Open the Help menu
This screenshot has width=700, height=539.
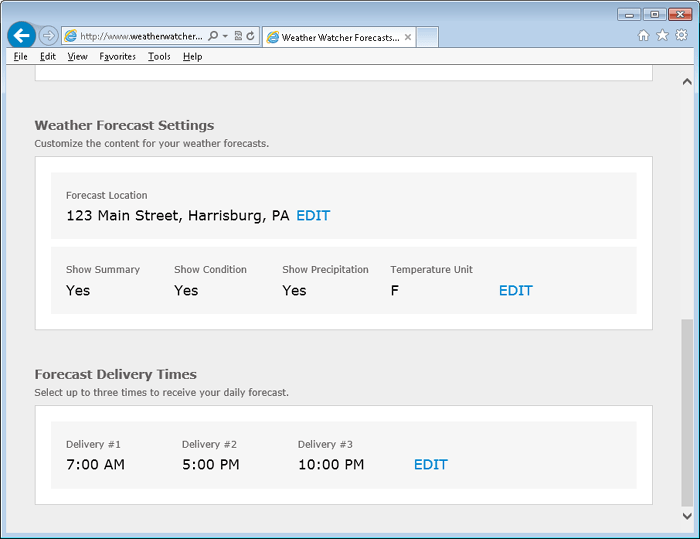[x=192, y=57]
